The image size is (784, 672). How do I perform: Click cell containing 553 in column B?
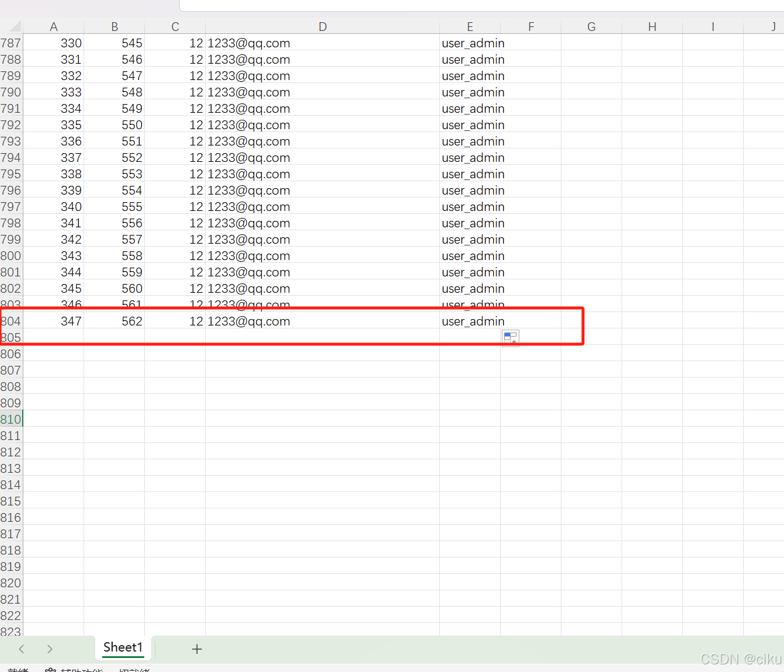[x=115, y=174]
